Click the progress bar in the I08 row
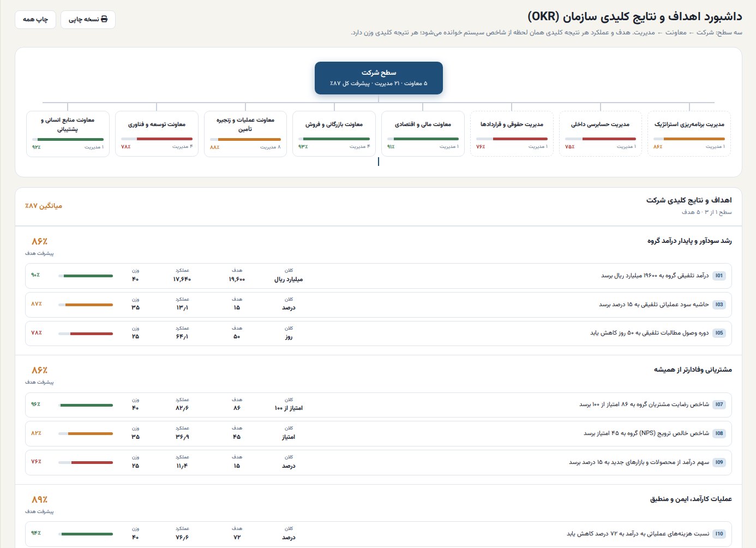This screenshot has height=548, width=756. pos(86,434)
